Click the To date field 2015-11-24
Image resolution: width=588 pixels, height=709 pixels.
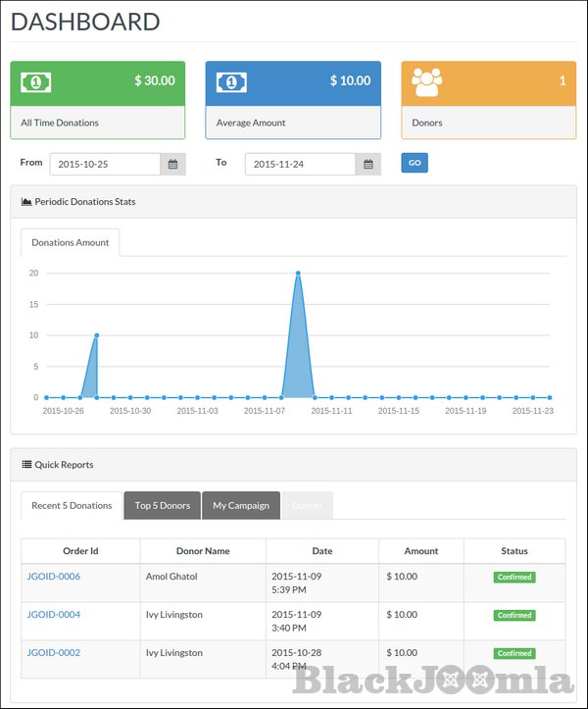300,165
